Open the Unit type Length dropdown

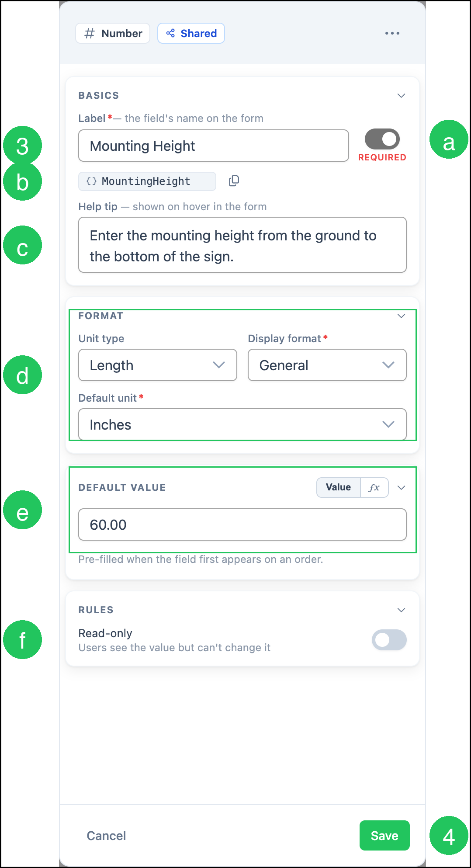click(158, 365)
